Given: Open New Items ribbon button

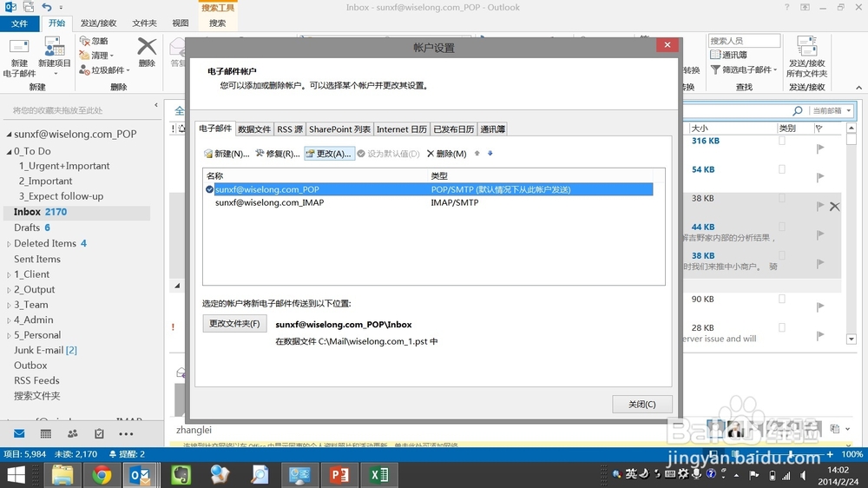Looking at the screenshot, I should tap(54, 57).
